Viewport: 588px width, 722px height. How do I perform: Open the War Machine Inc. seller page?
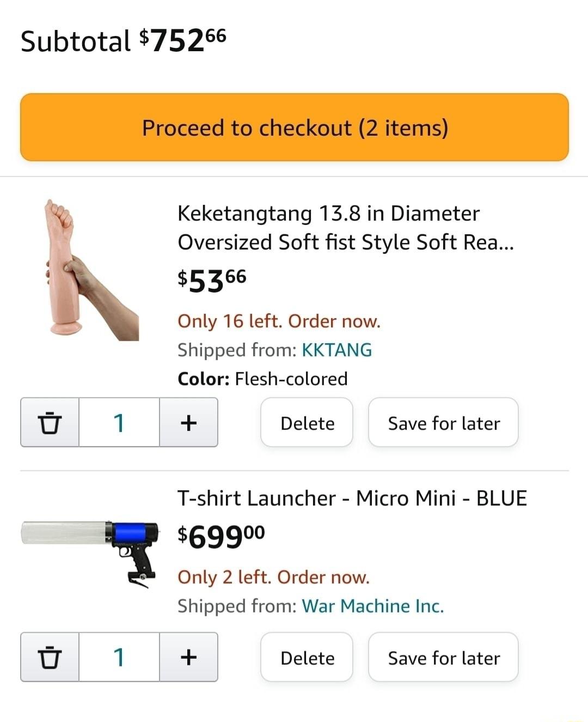coord(371,606)
